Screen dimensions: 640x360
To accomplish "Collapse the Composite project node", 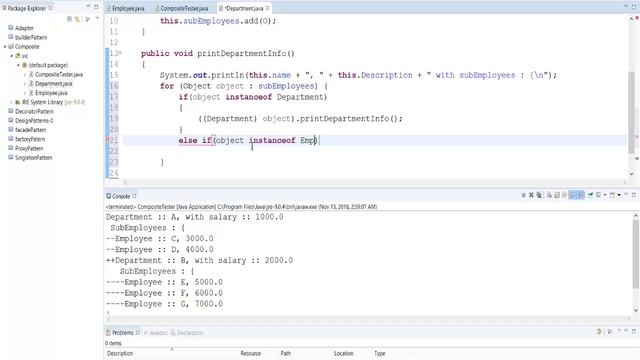I will point(5,47).
